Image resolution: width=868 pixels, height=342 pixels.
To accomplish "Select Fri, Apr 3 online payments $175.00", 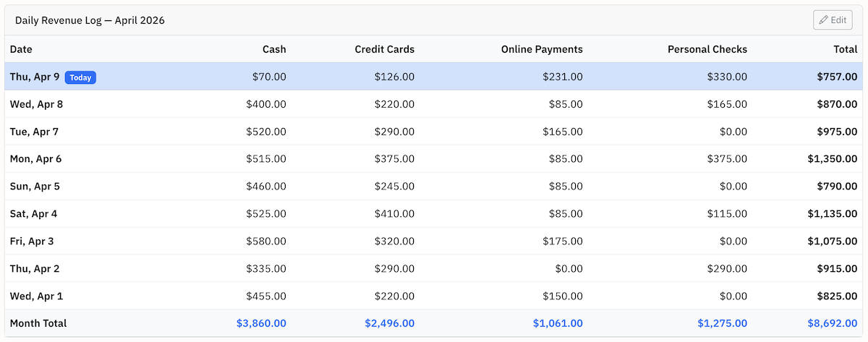I will [562, 241].
